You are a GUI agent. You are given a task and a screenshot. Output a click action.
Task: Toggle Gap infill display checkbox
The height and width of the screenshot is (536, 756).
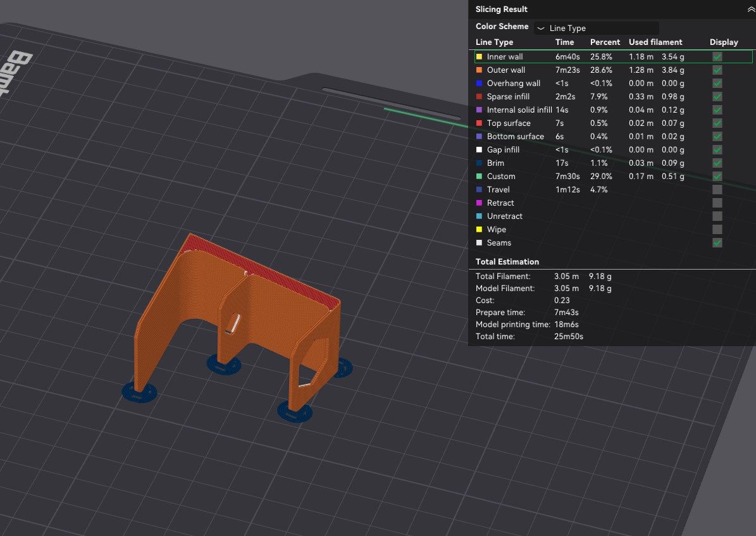point(717,149)
